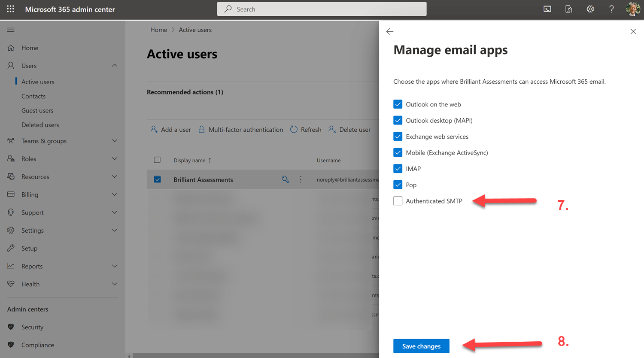Open Cloud Shell icon in top bar

click(x=547, y=9)
